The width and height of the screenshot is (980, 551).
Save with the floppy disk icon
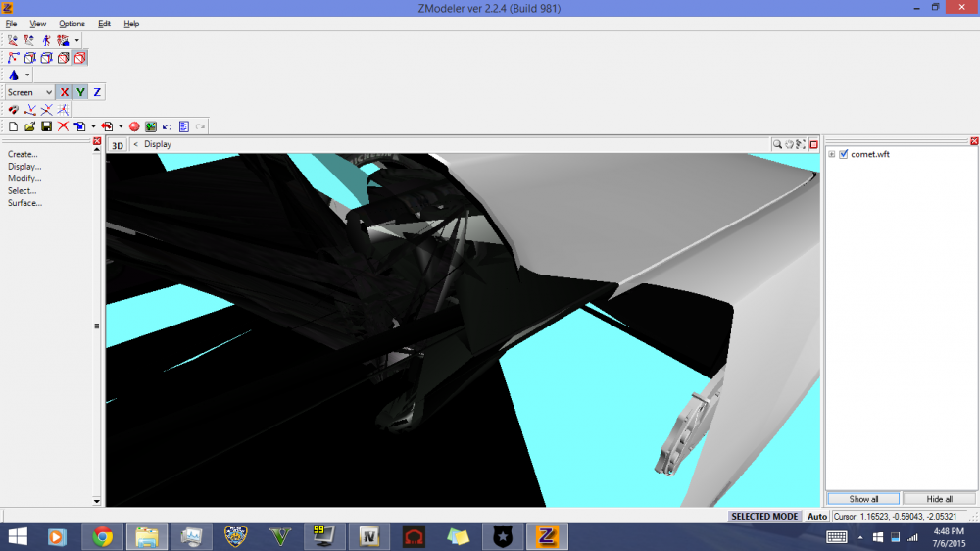tap(46, 126)
